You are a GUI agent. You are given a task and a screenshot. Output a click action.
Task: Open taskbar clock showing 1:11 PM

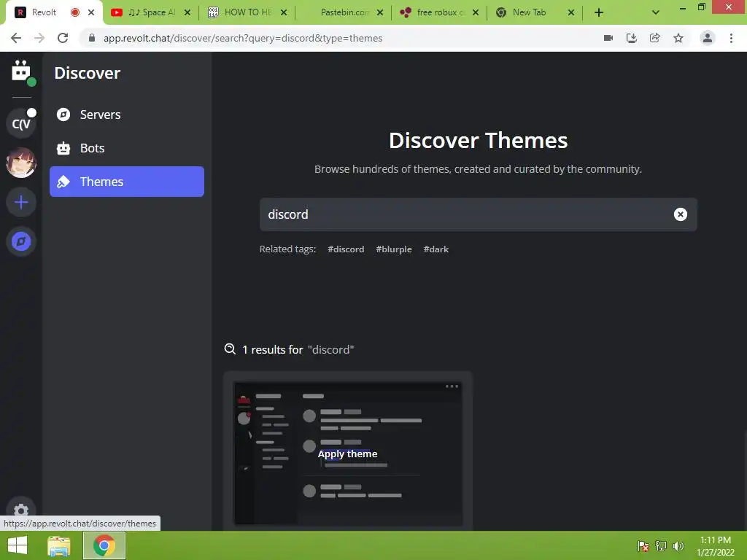(715, 545)
